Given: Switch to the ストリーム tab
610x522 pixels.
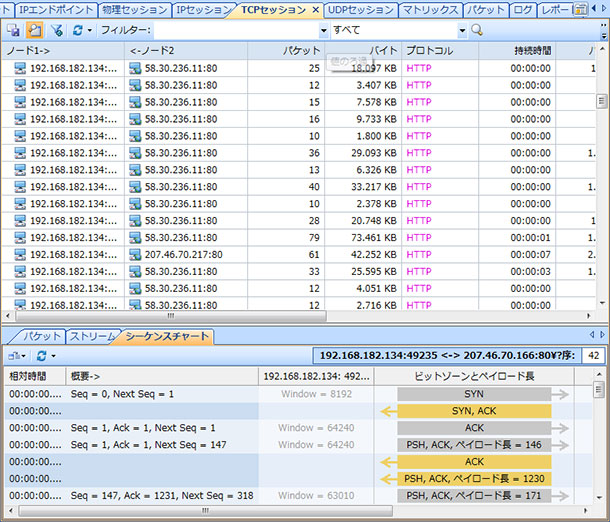Looking at the screenshot, I should tap(93, 336).
